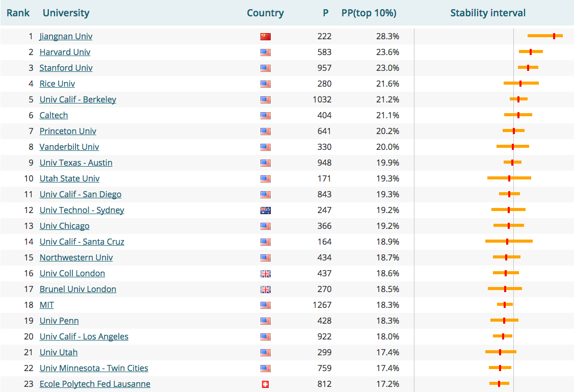Click the China flag for Jiangnan Univ

[266, 37]
